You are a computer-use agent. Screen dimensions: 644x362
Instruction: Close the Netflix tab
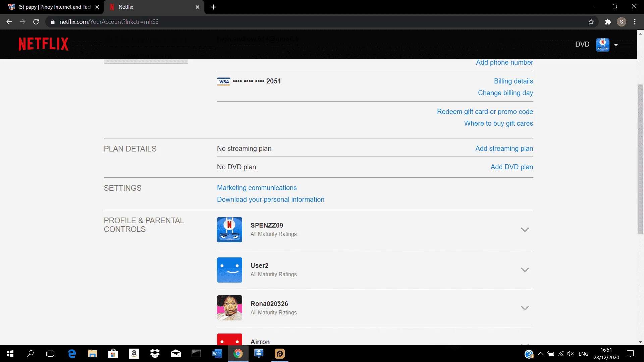(197, 7)
